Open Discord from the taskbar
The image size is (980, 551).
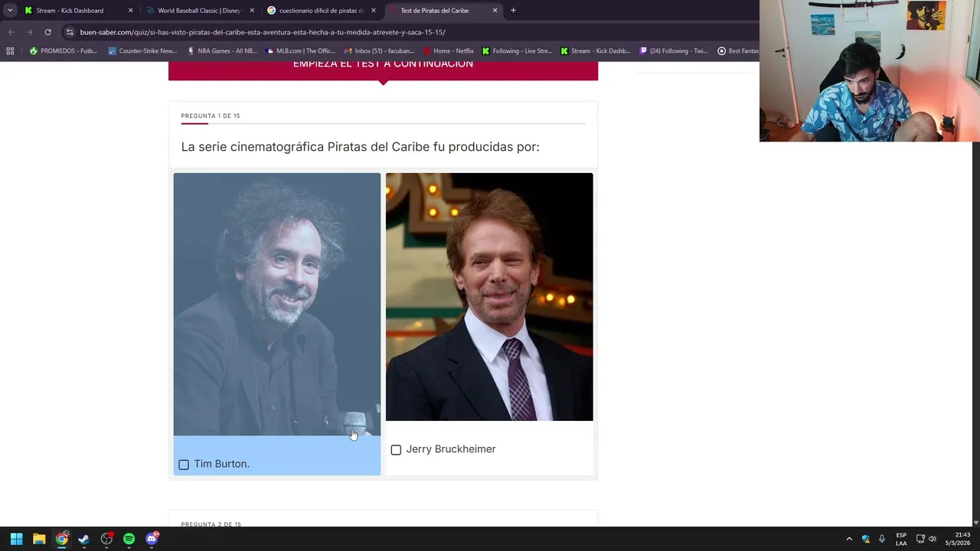point(152,539)
